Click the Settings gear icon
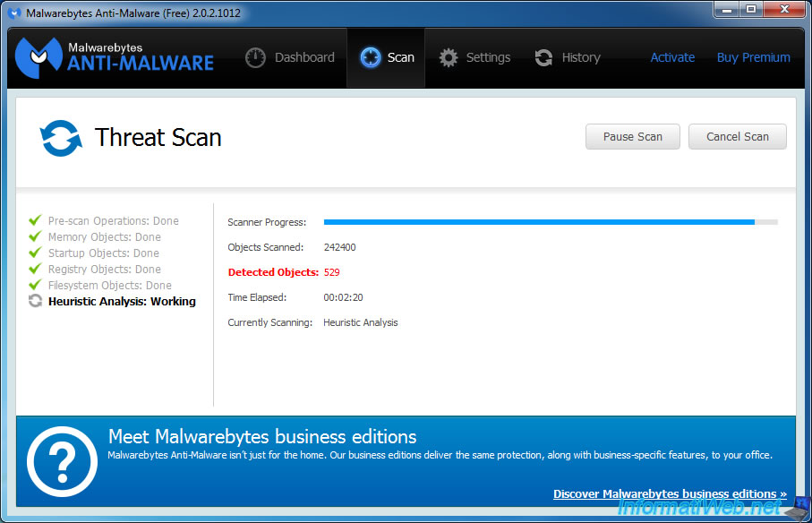 tap(449, 57)
